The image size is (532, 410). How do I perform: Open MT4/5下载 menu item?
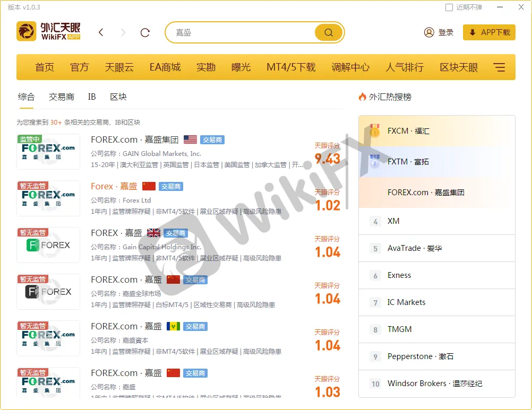[291, 67]
